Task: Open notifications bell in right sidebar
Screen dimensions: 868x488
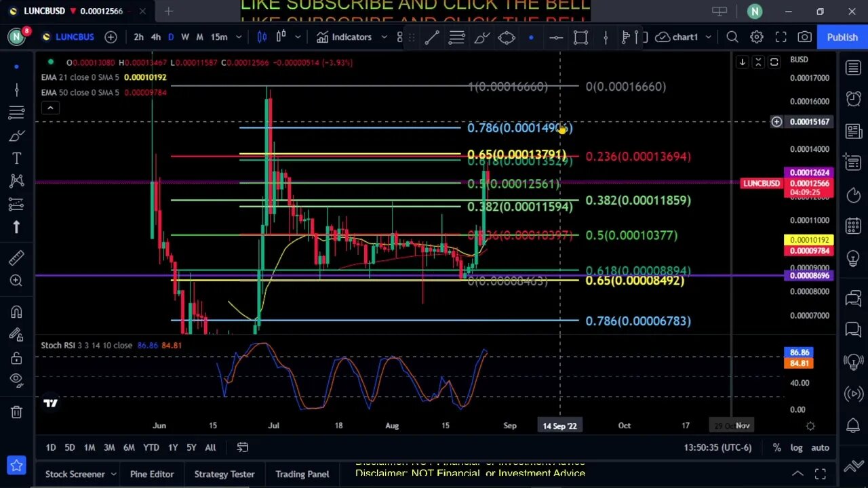Action: 853,426
